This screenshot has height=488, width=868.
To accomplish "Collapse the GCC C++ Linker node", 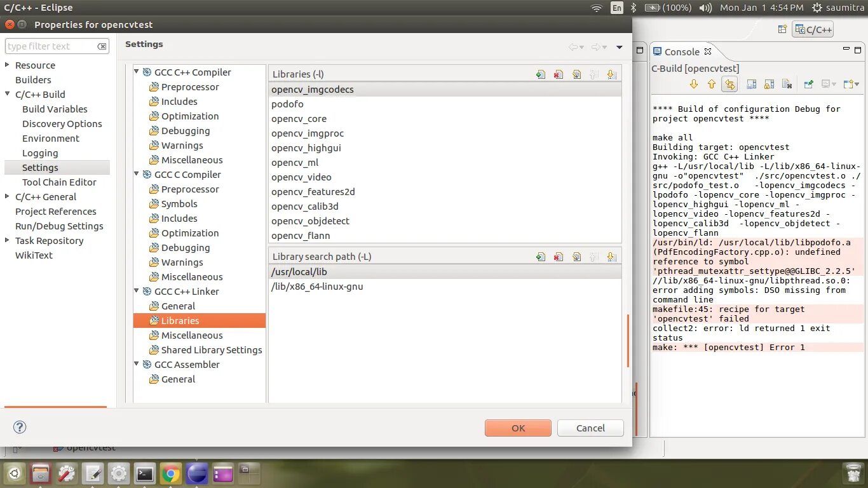I will pyautogui.click(x=137, y=291).
